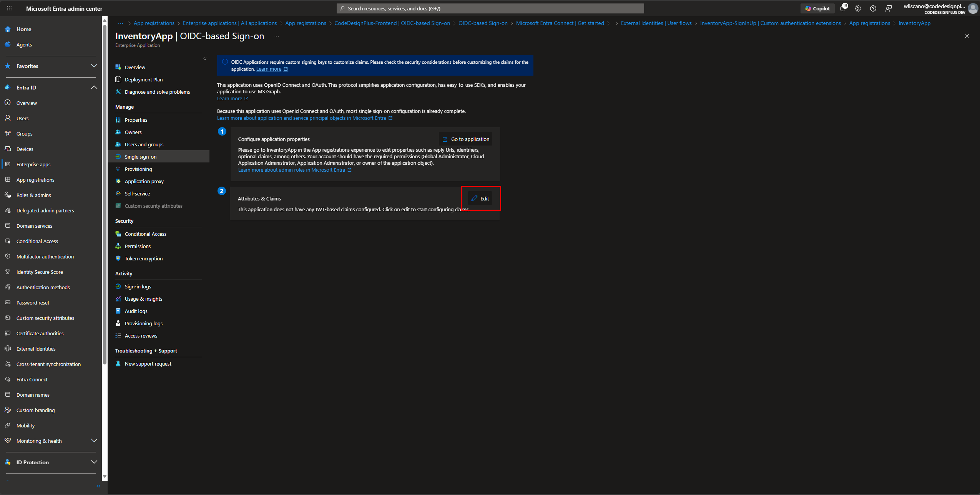Open the account avatar menu
Screen dimensions: 980x495
(973, 8)
